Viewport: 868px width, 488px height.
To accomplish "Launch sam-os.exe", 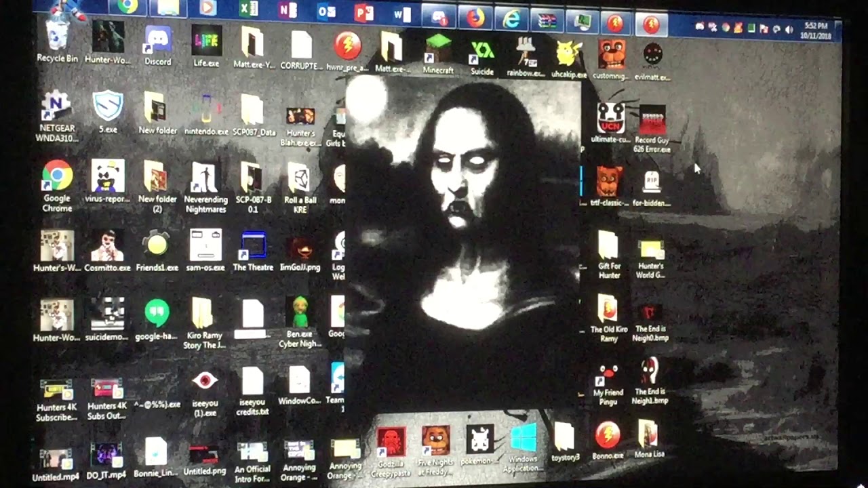I will coord(205,250).
